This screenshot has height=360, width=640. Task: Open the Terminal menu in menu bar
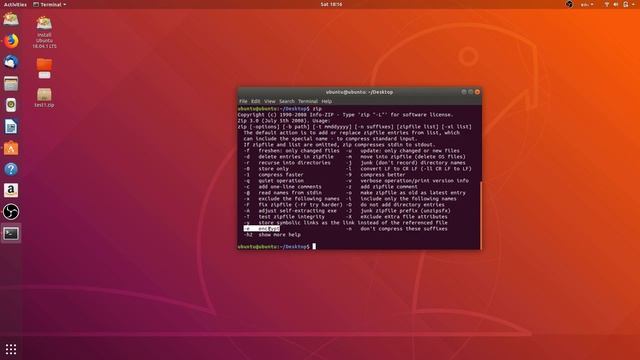click(x=308, y=101)
